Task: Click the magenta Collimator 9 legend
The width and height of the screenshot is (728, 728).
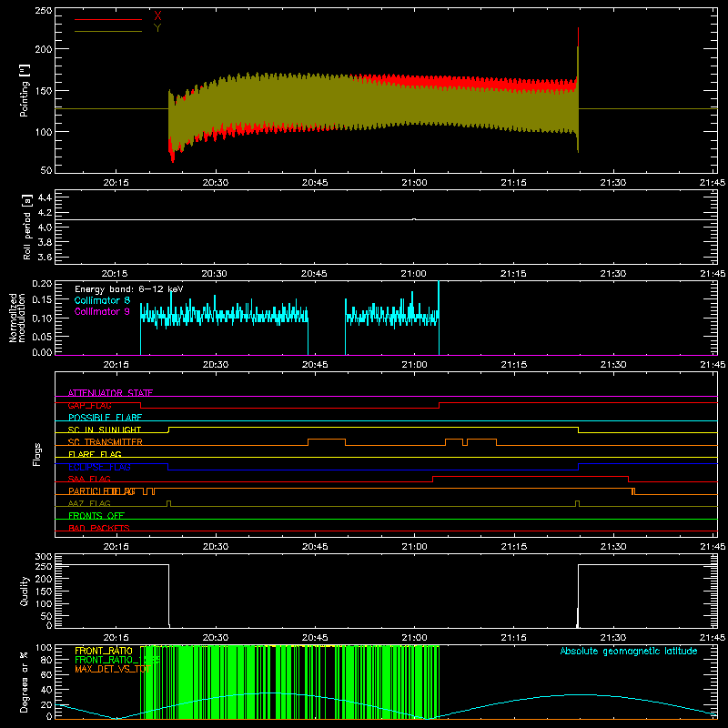Action: pos(102,311)
